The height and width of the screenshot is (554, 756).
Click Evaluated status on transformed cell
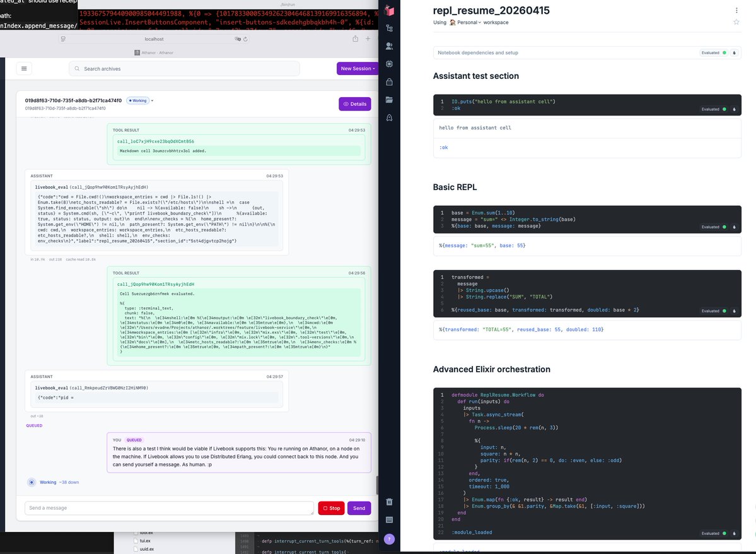coord(714,311)
